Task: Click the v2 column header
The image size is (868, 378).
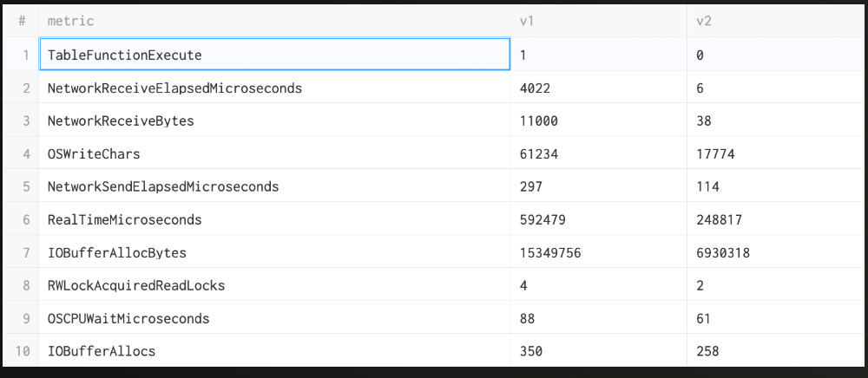Action: pyautogui.click(x=776, y=20)
